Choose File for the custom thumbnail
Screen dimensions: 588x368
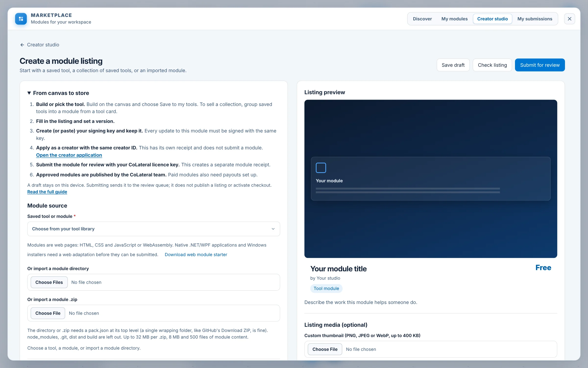(x=325, y=349)
